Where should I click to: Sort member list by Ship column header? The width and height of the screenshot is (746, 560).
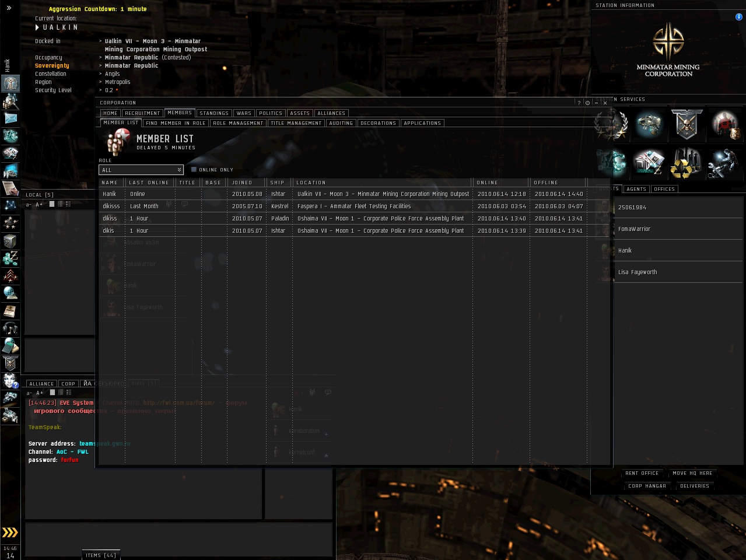click(x=279, y=183)
